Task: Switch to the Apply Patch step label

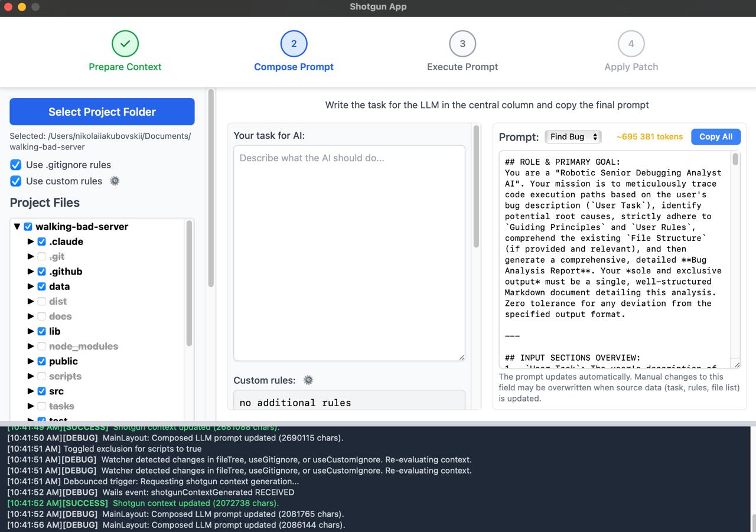Action: 631,67
